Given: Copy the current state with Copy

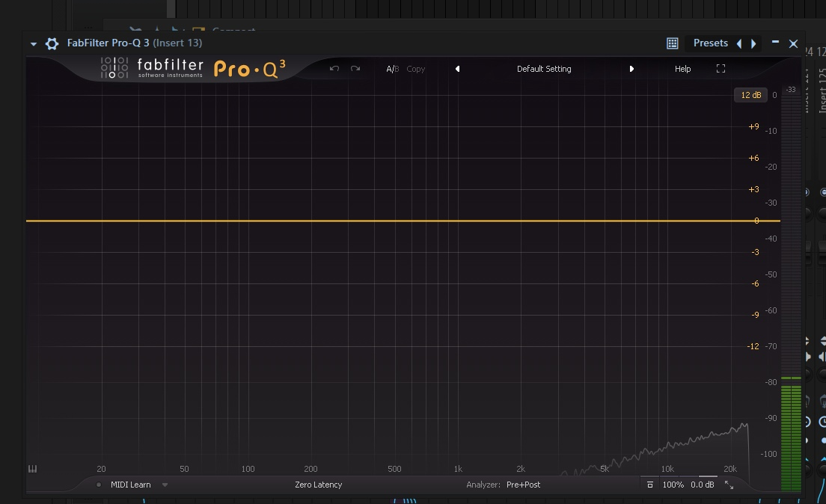Looking at the screenshot, I should [x=416, y=69].
